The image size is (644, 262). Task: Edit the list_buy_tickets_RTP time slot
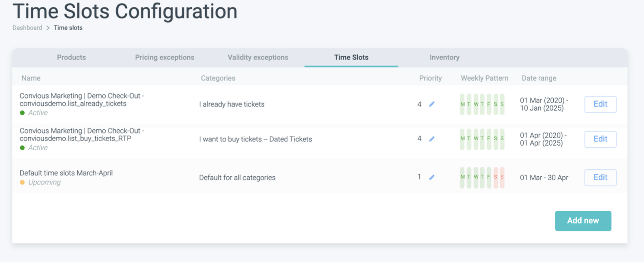point(600,139)
